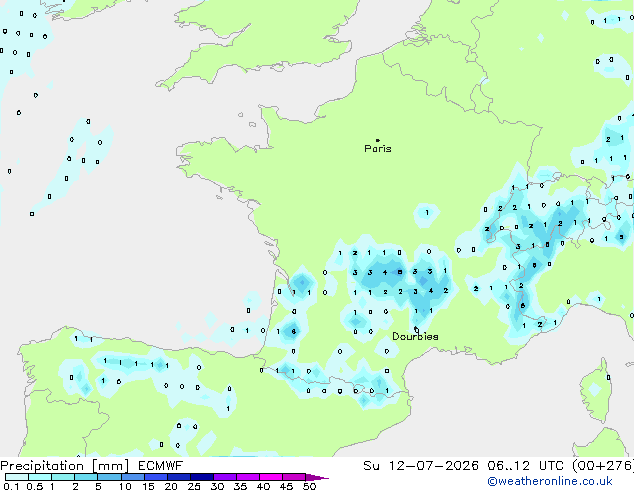The height and width of the screenshot is (490, 634).
Task: Pick the 45–50 mm legend swatch
Action: pos(294,477)
